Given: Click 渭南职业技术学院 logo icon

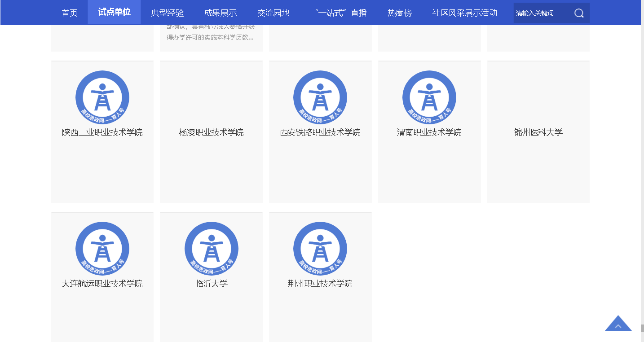Looking at the screenshot, I should [x=429, y=97].
